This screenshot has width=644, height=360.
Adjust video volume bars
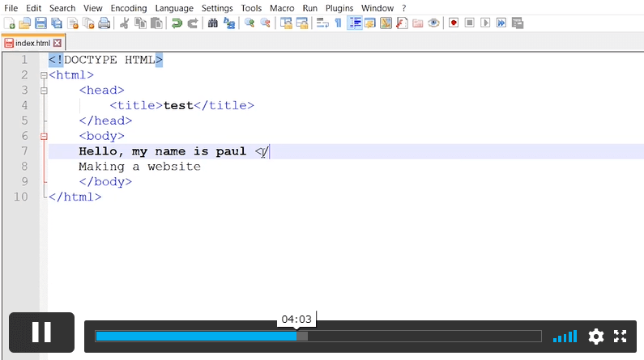pyautogui.click(x=565, y=337)
